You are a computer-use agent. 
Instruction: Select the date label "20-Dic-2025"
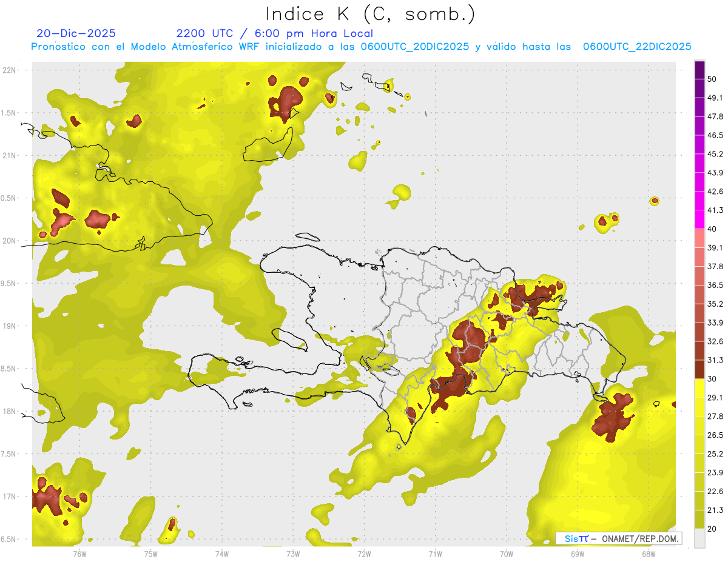tap(76, 33)
